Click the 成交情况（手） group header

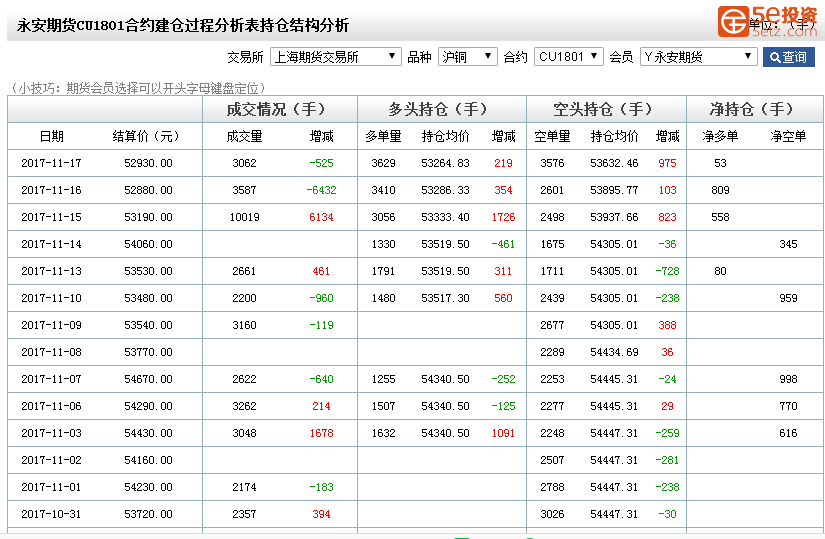(279, 109)
